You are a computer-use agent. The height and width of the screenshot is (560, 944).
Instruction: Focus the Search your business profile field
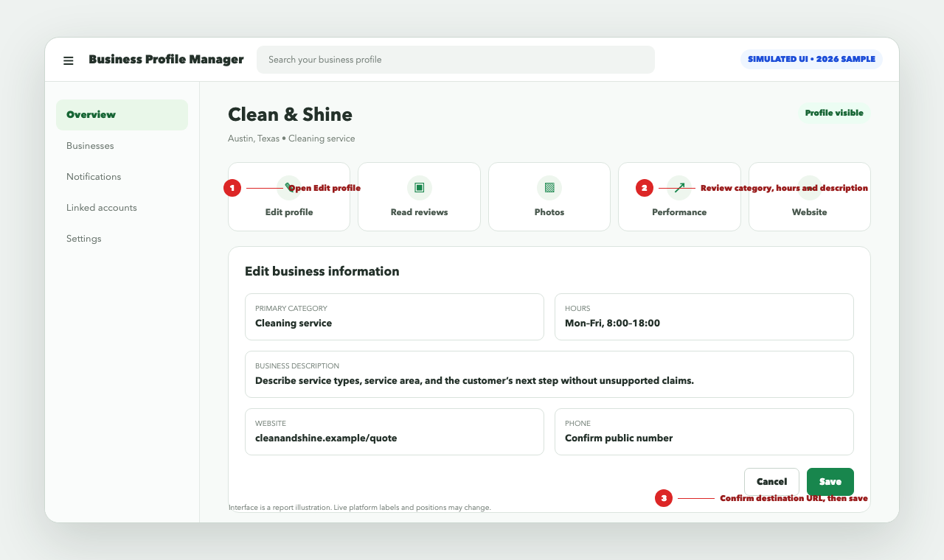(456, 60)
